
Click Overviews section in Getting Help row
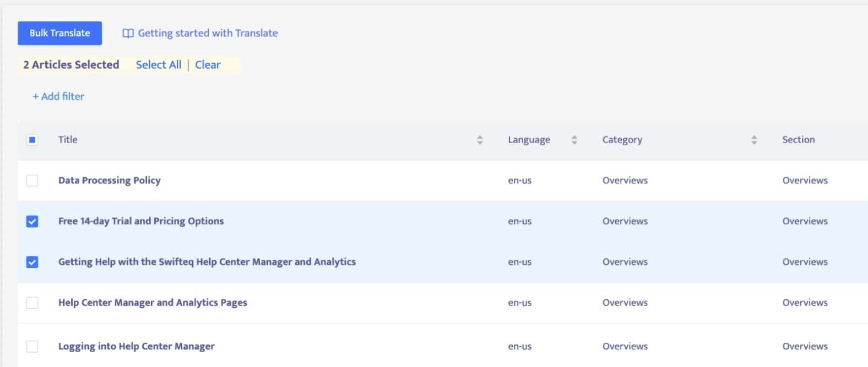[x=805, y=262]
